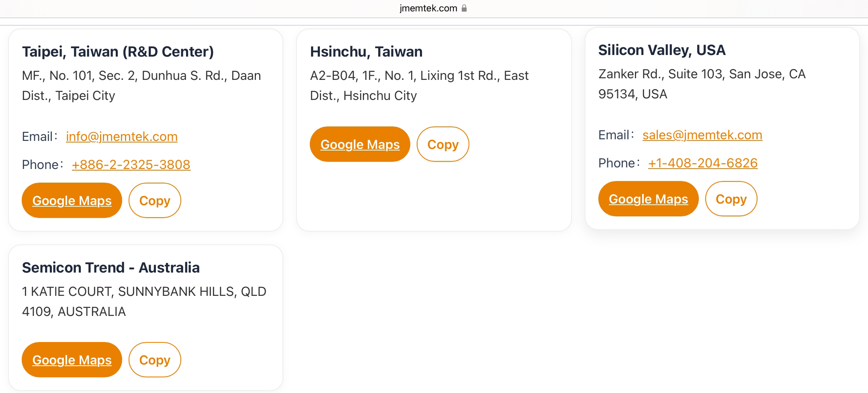Email info@jmemtek.com
The image size is (868, 393).
pos(122,136)
